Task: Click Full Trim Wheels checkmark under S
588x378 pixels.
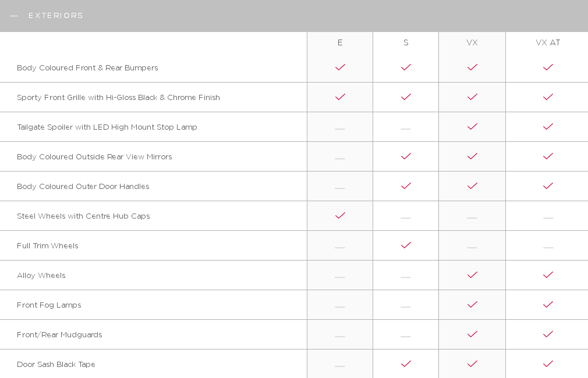Action: [406, 245]
